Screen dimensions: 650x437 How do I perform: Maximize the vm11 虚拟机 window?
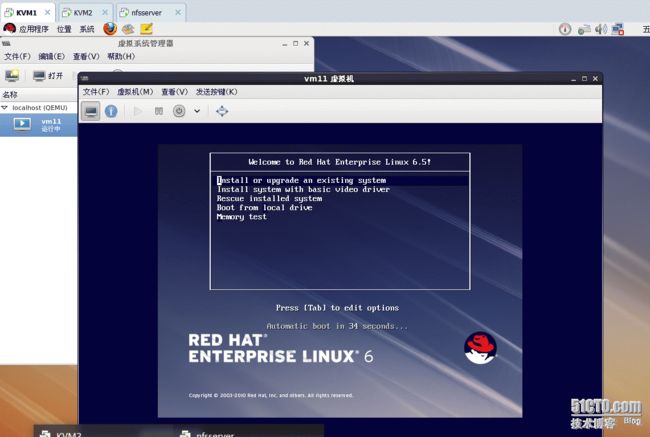click(x=585, y=79)
